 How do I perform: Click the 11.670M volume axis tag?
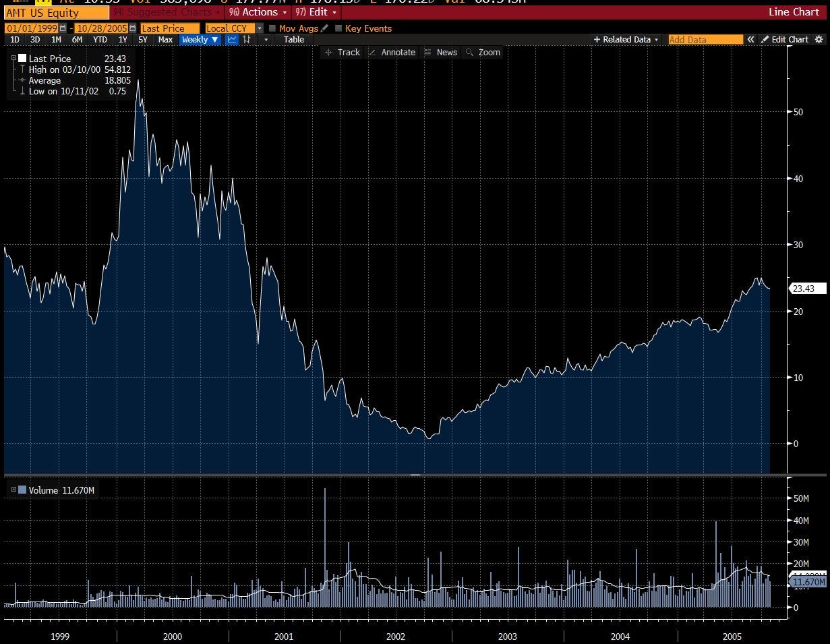tap(807, 582)
